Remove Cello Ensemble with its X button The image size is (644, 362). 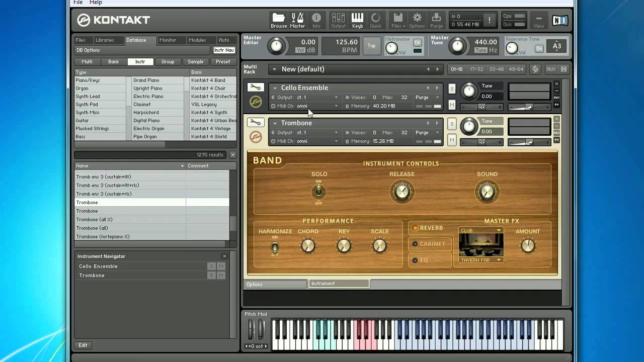pos(556,84)
